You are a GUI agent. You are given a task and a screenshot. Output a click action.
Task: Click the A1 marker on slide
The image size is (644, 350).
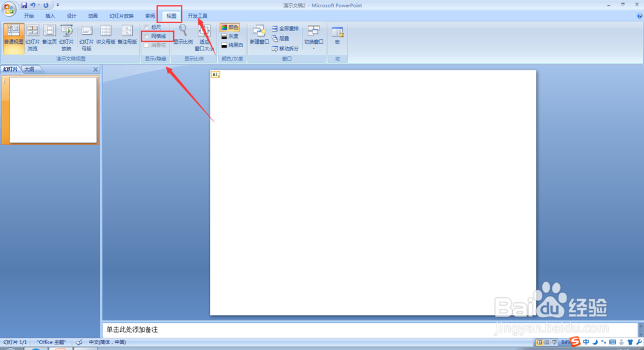216,74
